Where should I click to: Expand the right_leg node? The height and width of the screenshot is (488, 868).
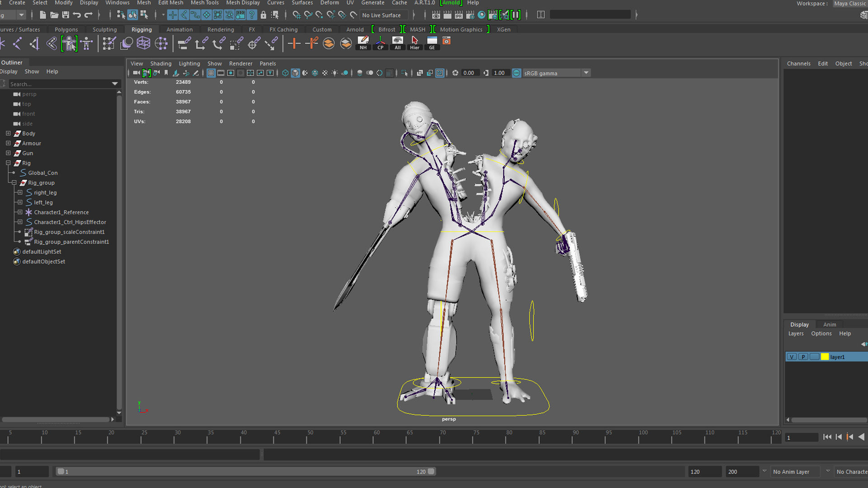click(20, 192)
